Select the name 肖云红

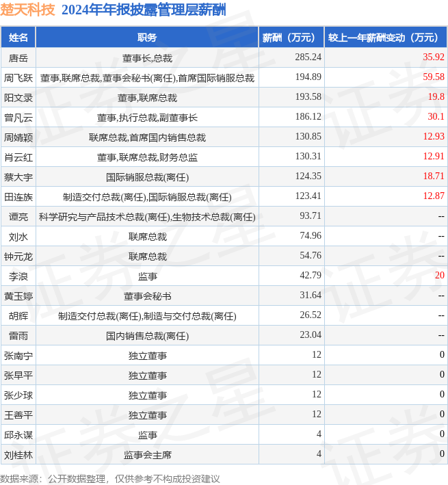point(18,157)
